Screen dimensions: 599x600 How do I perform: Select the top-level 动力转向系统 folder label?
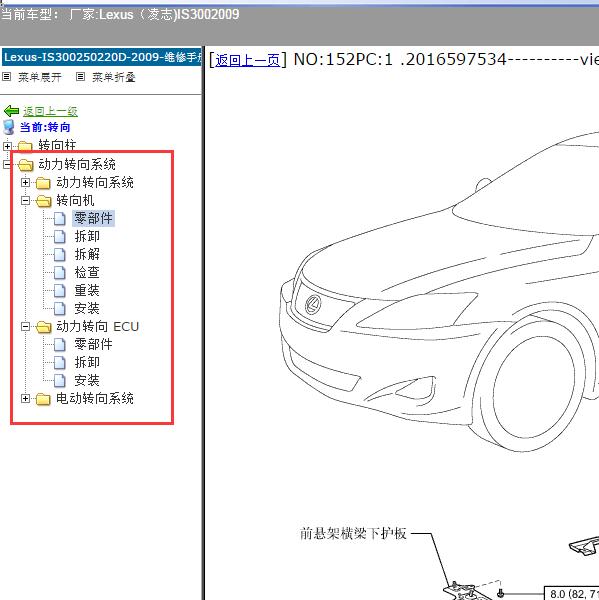coord(77,164)
